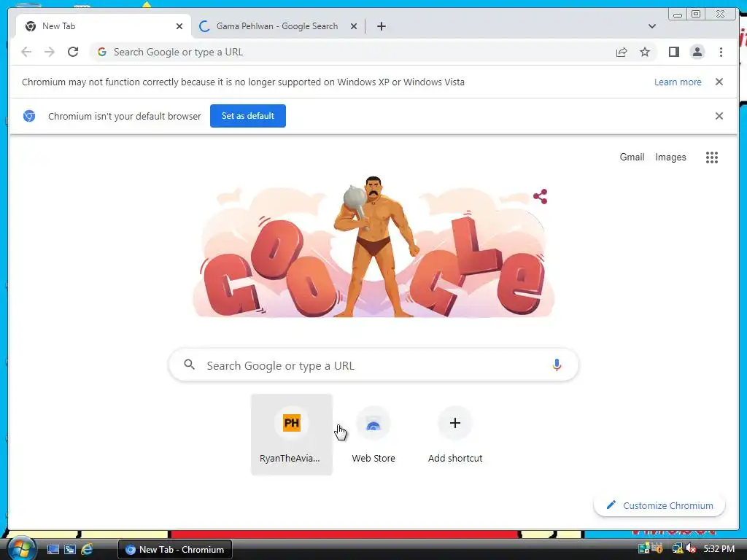Image resolution: width=747 pixels, height=560 pixels.
Task: Dismiss the Windows XP/Vista unsupported warning
Action: [x=719, y=82]
